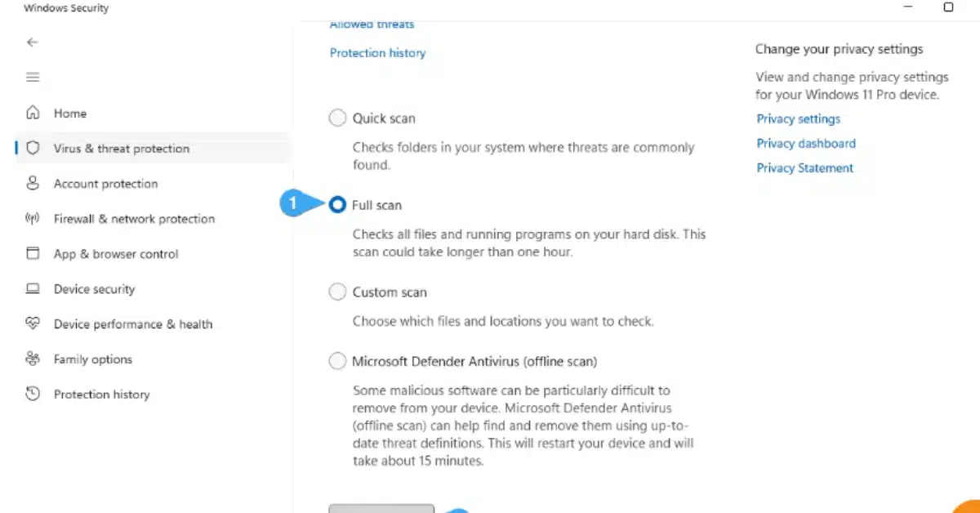980x513 pixels.
Task: Open the hamburger navigation menu
Action: pyautogui.click(x=33, y=78)
